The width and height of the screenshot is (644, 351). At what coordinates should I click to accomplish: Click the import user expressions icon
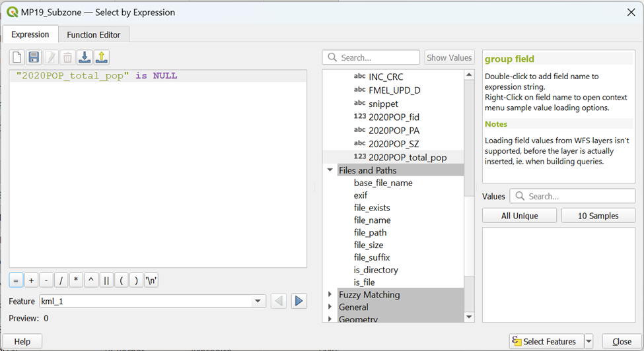85,57
